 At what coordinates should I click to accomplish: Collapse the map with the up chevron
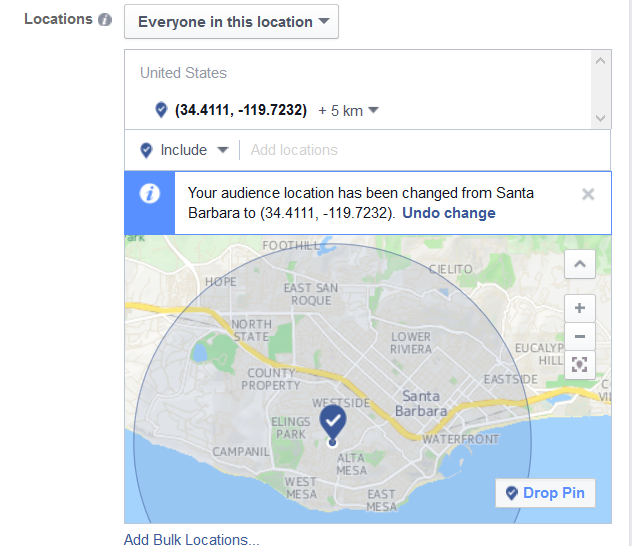tap(579, 265)
